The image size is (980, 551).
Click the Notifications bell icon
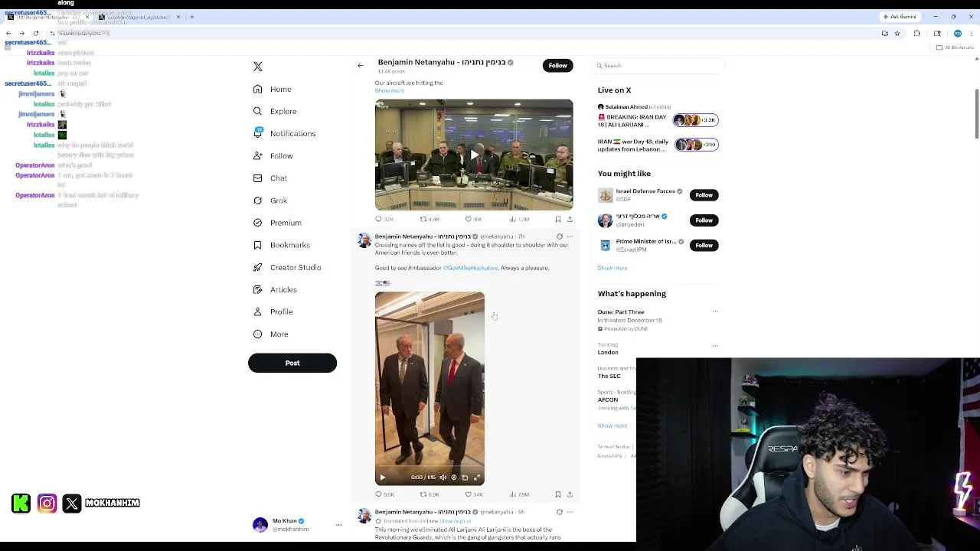coord(258,133)
